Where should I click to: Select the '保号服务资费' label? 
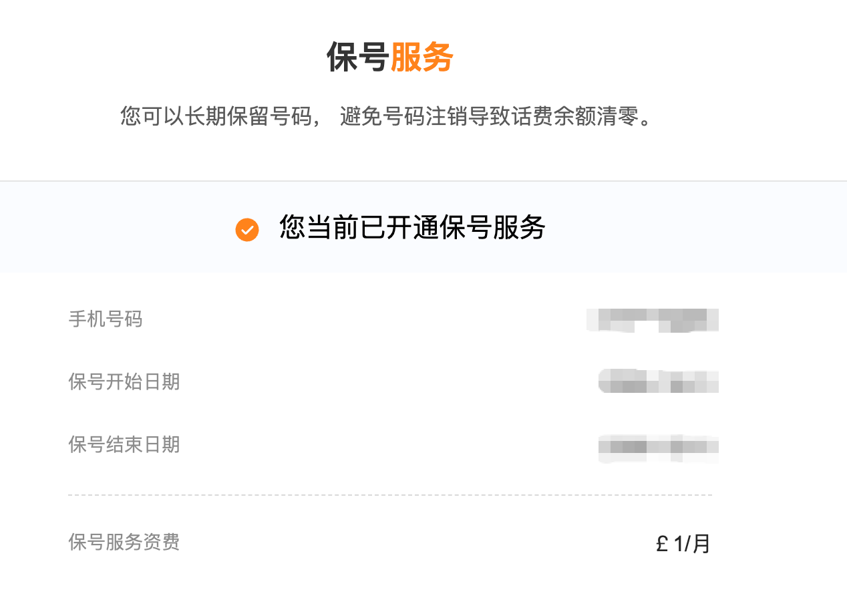tap(124, 542)
